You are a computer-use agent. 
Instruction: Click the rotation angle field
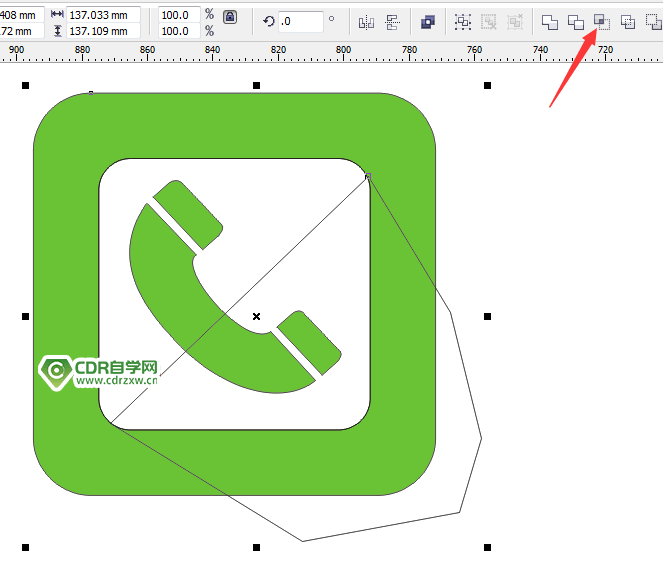[301, 22]
